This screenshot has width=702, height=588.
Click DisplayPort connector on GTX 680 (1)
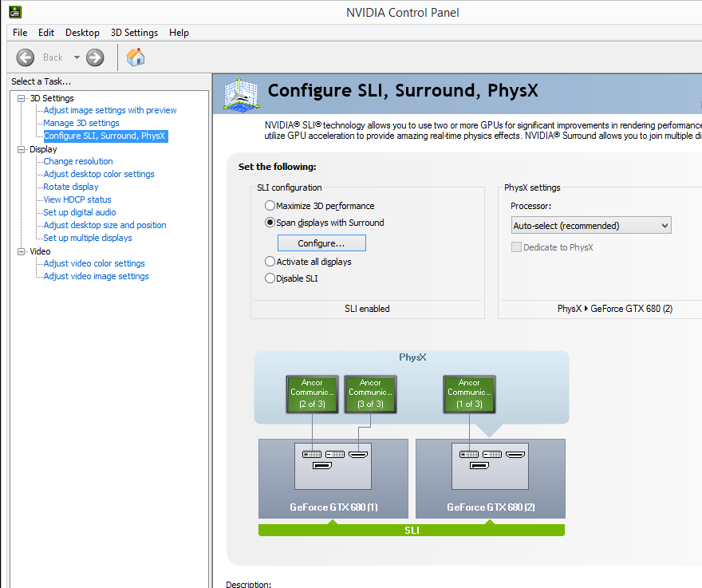click(x=322, y=466)
